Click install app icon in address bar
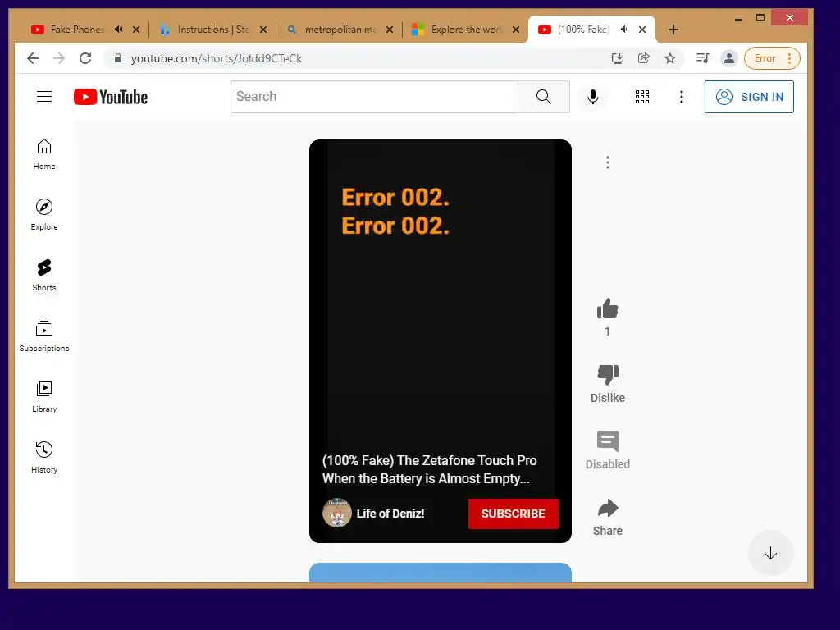The height and width of the screenshot is (630, 840). click(617, 58)
